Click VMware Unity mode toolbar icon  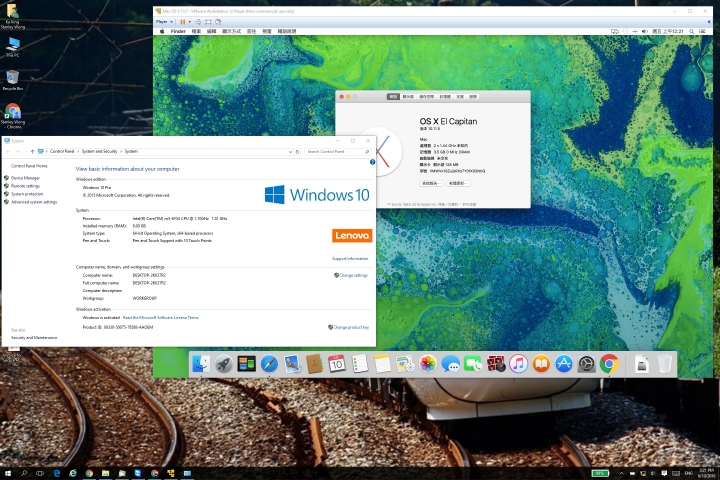coord(218,22)
